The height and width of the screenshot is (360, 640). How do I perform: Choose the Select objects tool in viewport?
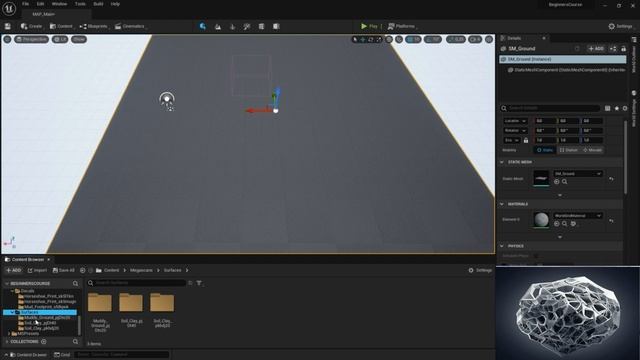(355, 40)
